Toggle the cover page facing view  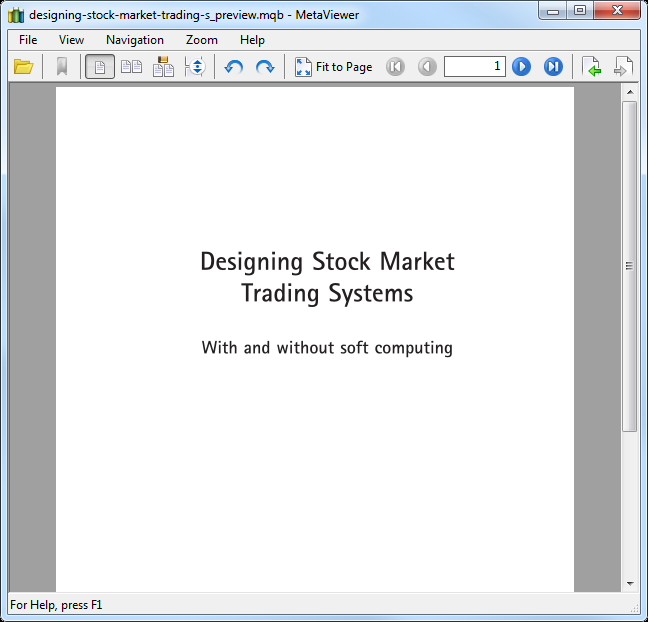(163, 67)
